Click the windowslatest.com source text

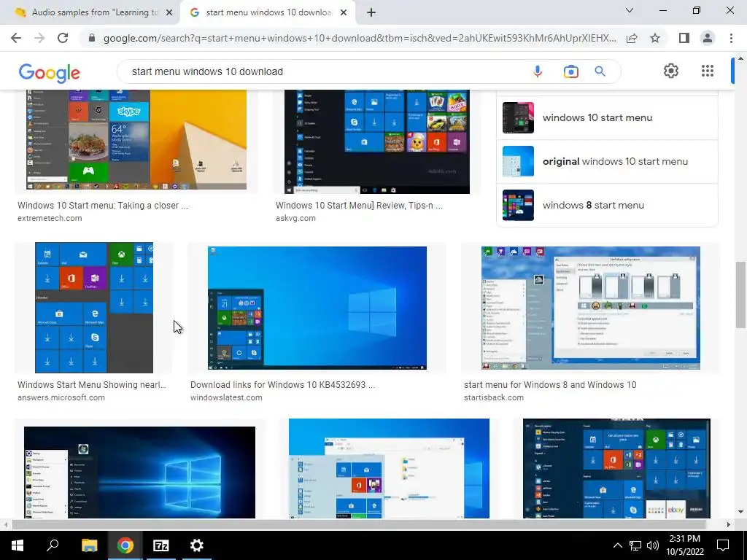[226, 397]
